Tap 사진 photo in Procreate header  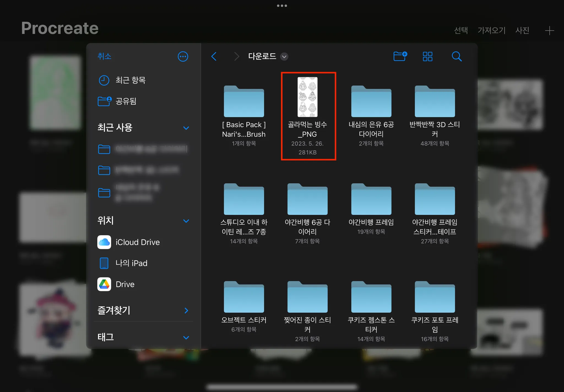tap(522, 30)
